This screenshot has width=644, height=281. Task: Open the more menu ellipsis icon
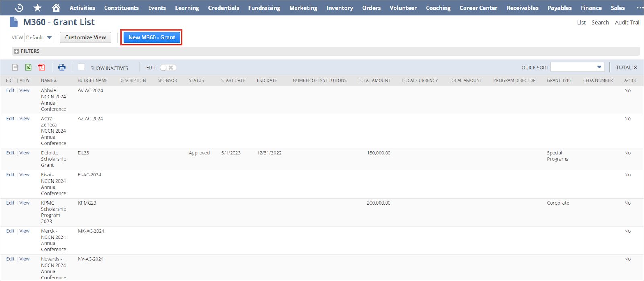640,8
